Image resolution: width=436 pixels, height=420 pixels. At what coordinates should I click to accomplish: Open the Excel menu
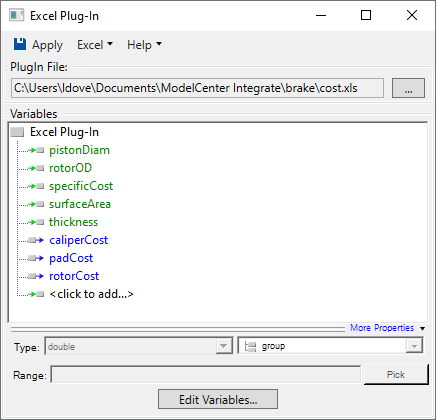click(95, 45)
